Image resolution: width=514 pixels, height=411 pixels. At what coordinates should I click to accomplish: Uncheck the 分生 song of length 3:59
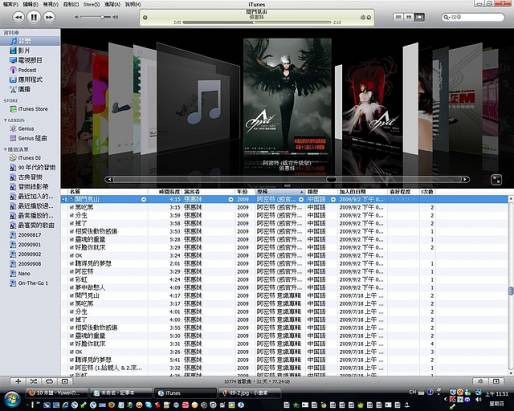[x=71, y=215]
